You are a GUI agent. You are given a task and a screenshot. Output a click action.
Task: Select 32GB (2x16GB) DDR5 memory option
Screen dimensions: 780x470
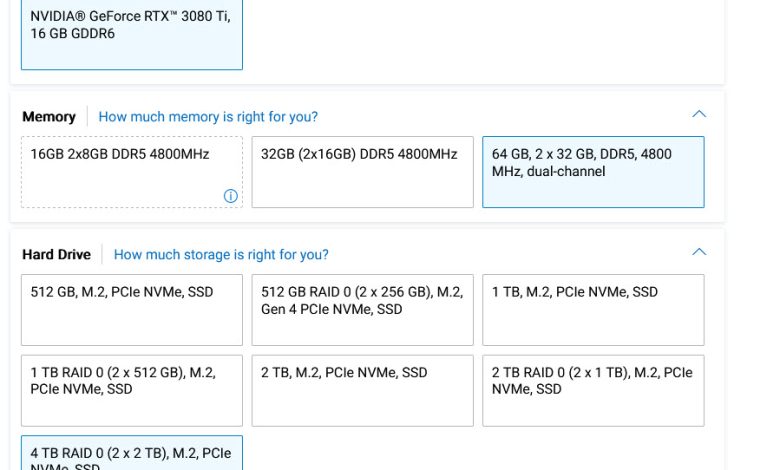(362, 172)
